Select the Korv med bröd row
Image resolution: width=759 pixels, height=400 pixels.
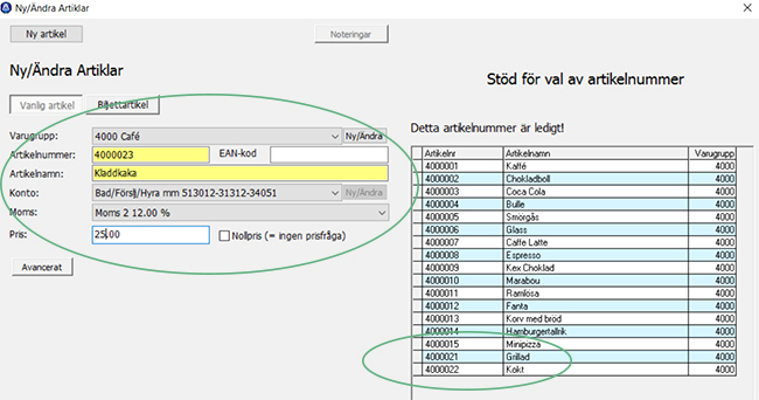[x=574, y=319]
